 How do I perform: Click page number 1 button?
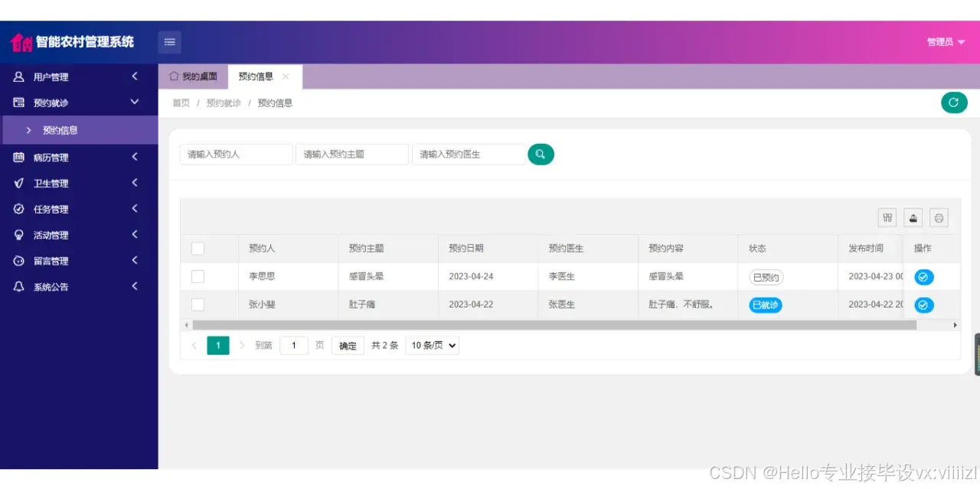point(218,346)
